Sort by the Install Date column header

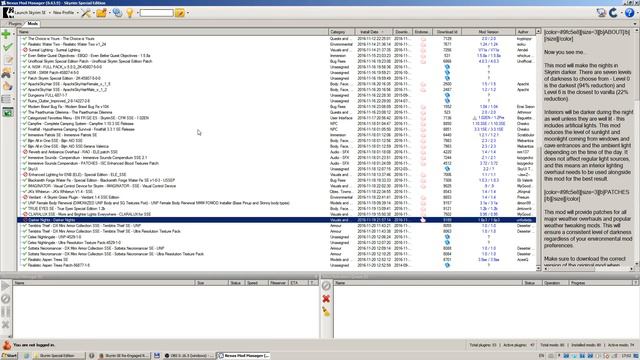tap(373, 32)
